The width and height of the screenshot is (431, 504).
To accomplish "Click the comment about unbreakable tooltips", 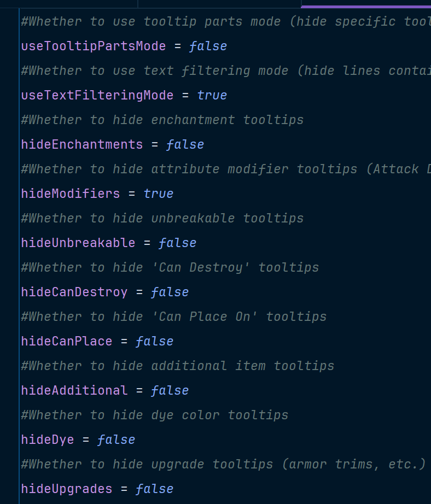I will coord(162,218).
